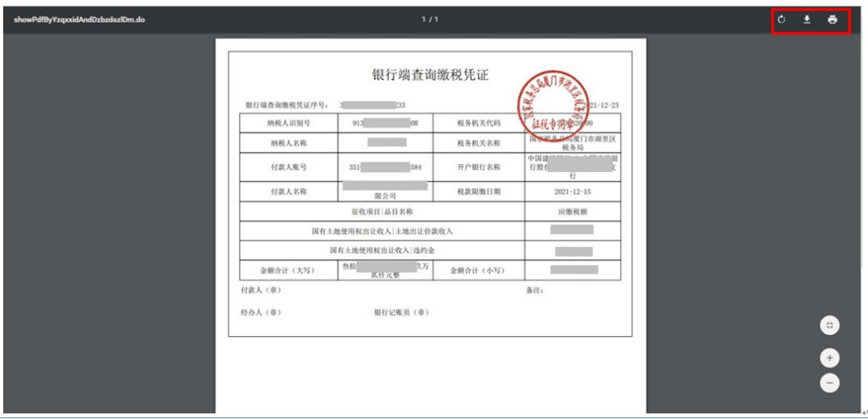Screen dimensions: 868x419
Task: Download the PDF document
Action: pos(807,20)
